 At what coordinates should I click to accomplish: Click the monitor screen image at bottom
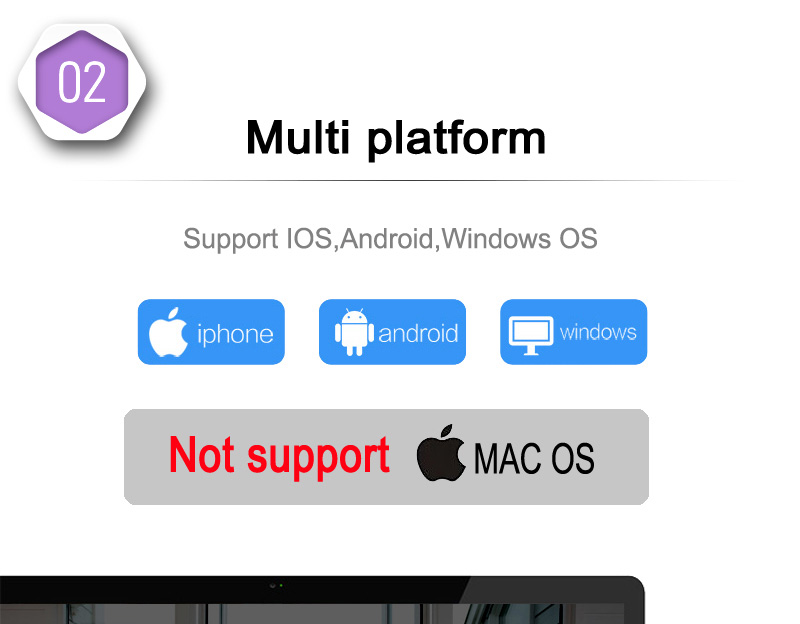[322, 600]
